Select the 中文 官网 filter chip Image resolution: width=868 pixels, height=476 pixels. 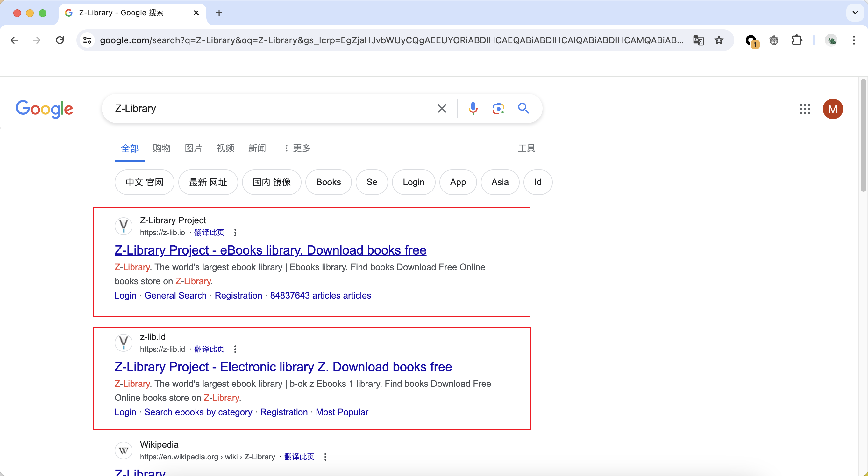point(144,182)
